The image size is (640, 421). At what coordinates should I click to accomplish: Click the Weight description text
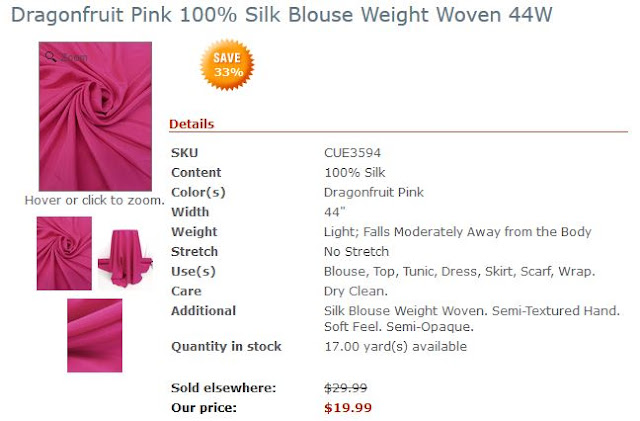458,232
